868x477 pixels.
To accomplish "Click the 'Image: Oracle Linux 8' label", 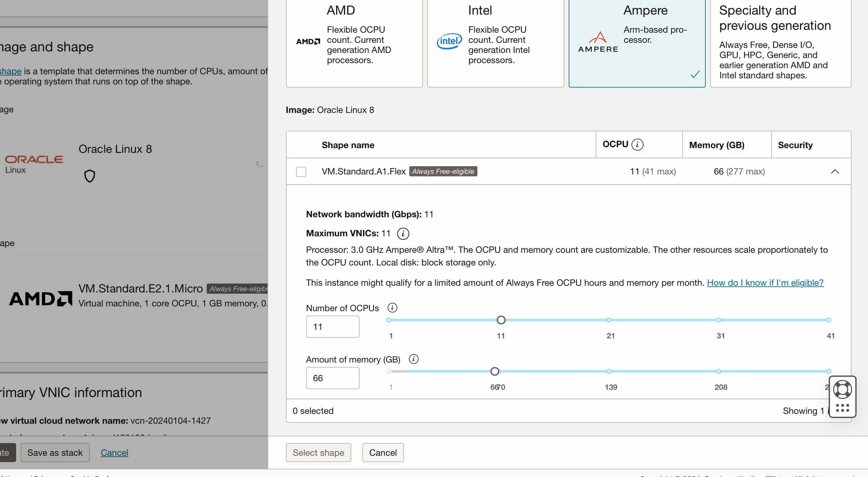I will (x=330, y=110).
